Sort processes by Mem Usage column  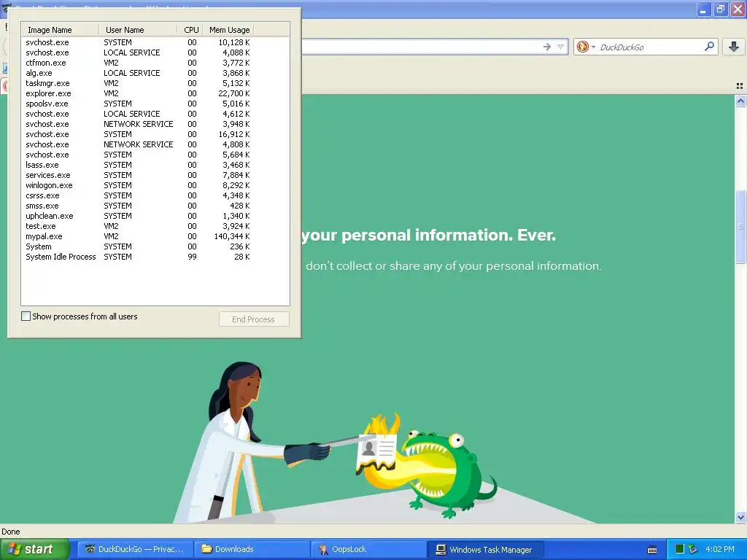coord(228,29)
